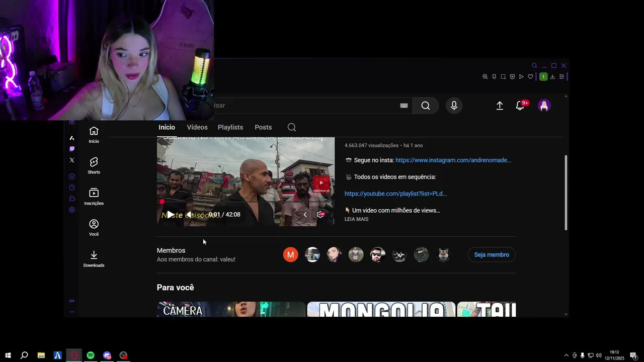Click the orange 'M' member avatar
Image resolution: width=644 pixels, height=362 pixels.
point(290,255)
